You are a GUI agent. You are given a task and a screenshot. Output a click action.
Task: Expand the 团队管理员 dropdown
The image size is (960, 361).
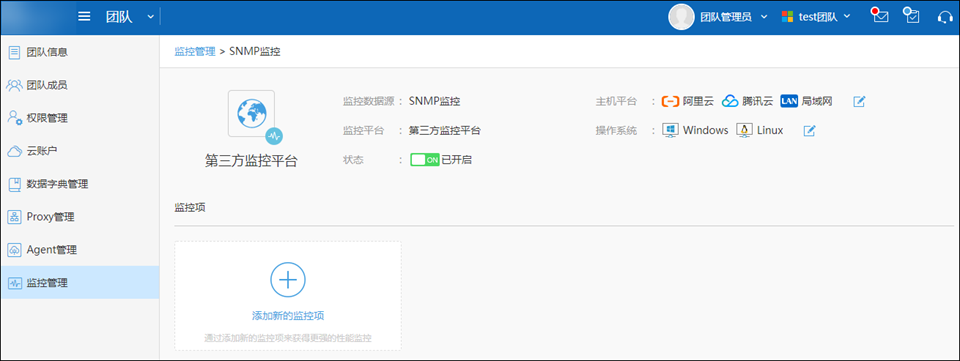pyautogui.click(x=763, y=17)
